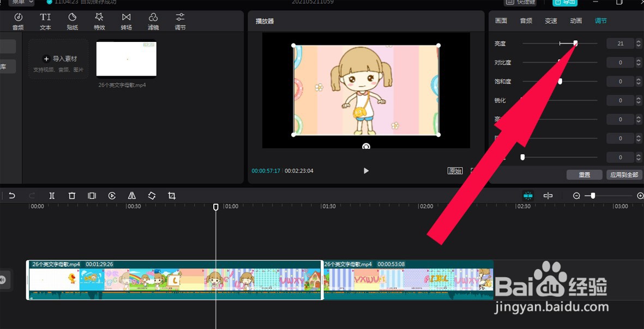Zoom out the timeline with the minus icon
This screenshot has height=329, width=644.
[576, 196]
